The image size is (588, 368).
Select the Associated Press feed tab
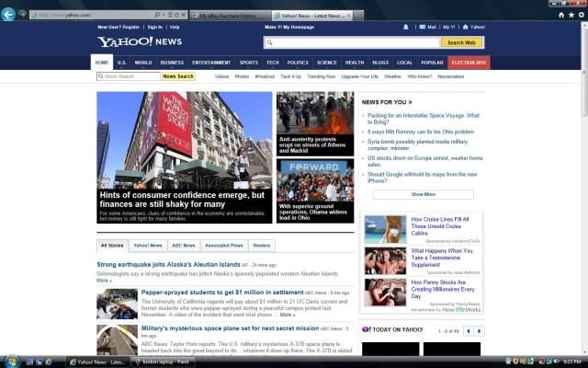224,246
